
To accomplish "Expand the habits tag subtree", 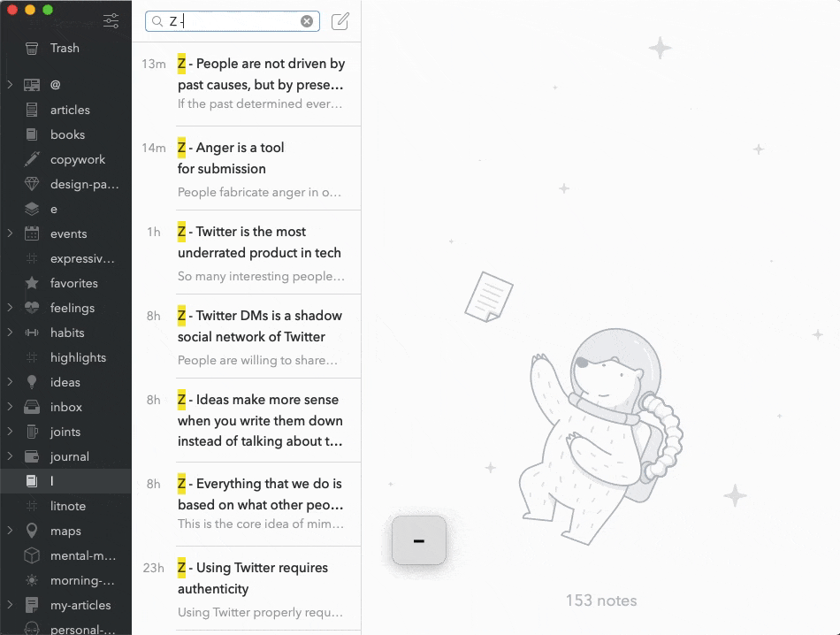I will [10, 333].
